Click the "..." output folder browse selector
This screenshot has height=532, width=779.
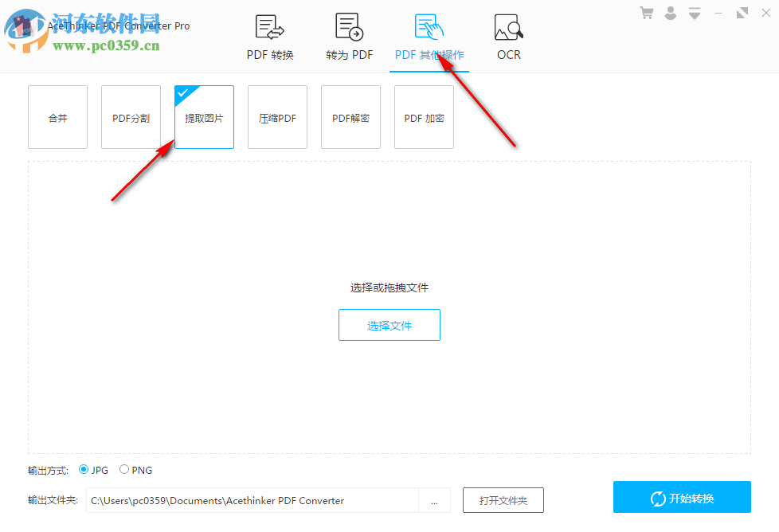434,500
